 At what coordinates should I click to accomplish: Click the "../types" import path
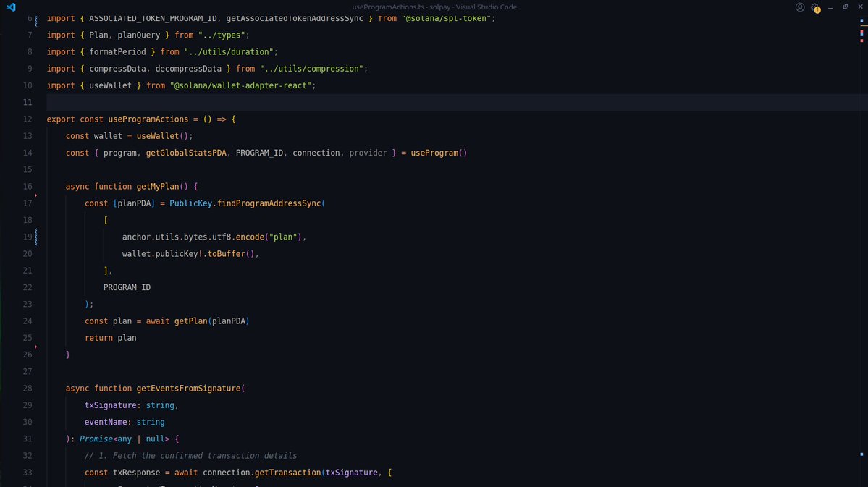222,35
